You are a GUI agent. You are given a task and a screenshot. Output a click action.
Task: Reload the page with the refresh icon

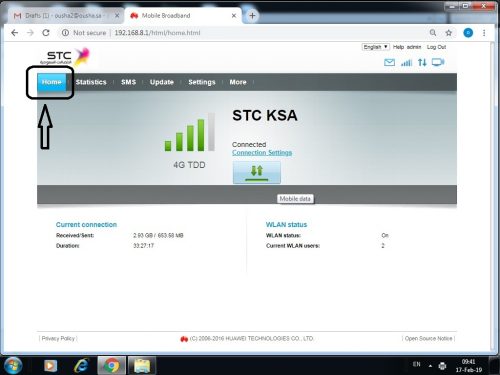tap(46, 33)
